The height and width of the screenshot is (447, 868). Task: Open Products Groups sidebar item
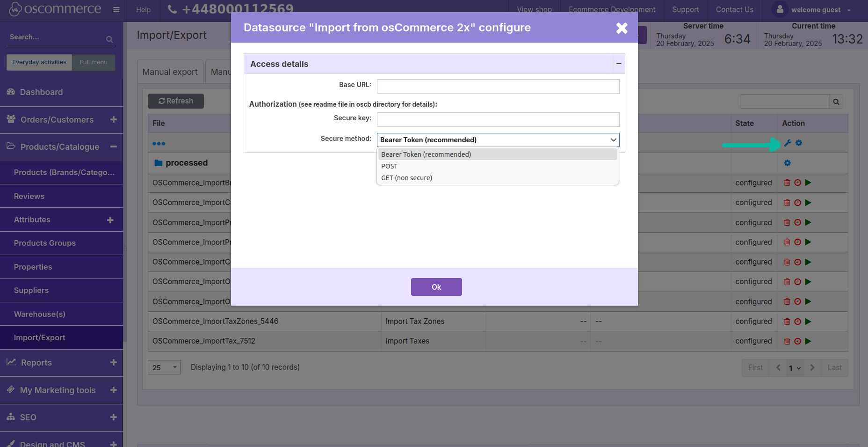[45, 243]
